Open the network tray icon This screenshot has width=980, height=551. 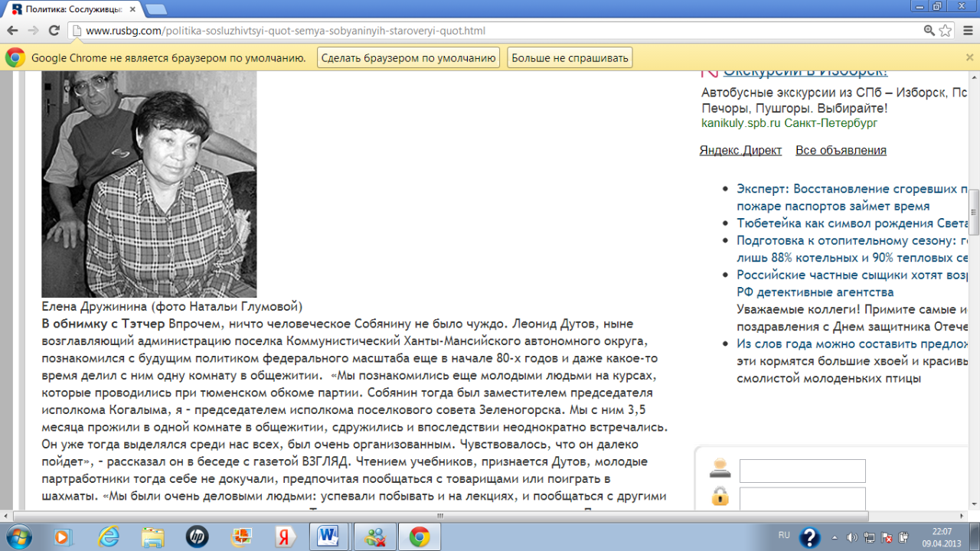point(870,537)
